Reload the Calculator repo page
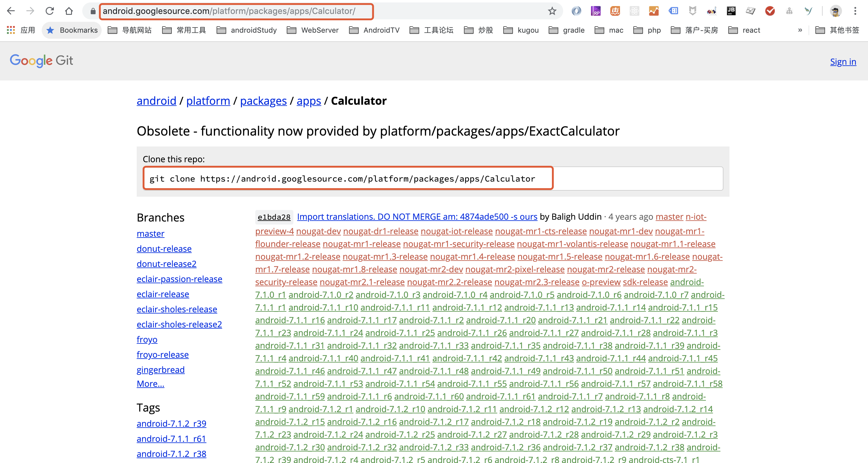This screenshot has width=868, height=463. pyautogui.click(x=50, y=11)
